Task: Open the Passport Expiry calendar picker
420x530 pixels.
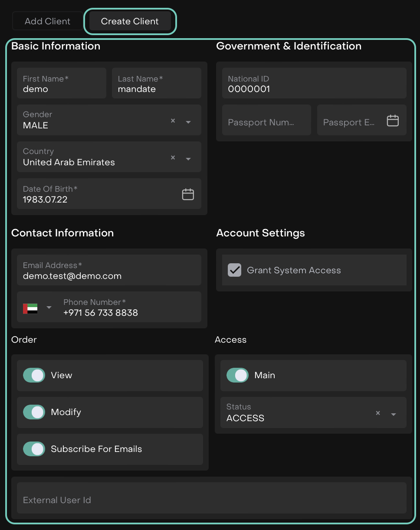Action: coord(393,121)
